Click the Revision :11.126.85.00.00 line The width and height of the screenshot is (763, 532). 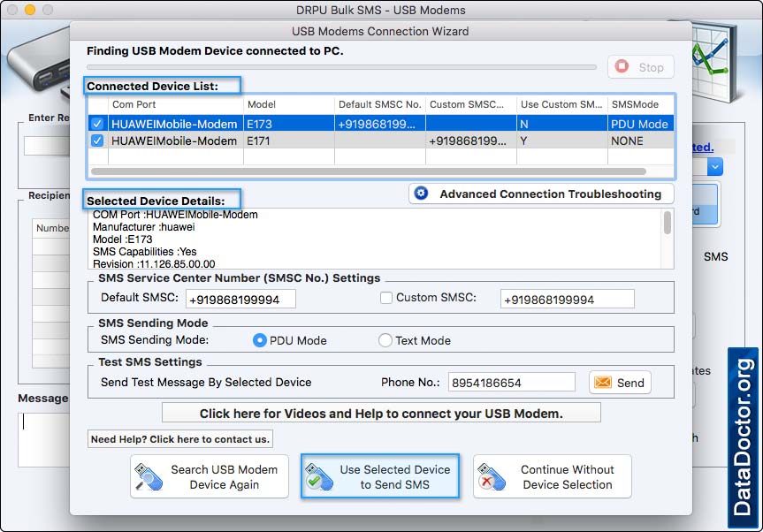(154, 264)
